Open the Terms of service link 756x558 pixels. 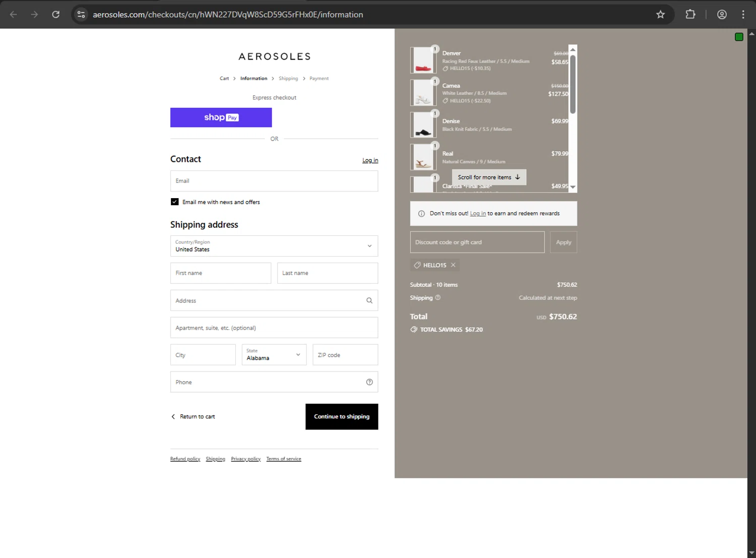pyautogui.click(x=284, y=459)
